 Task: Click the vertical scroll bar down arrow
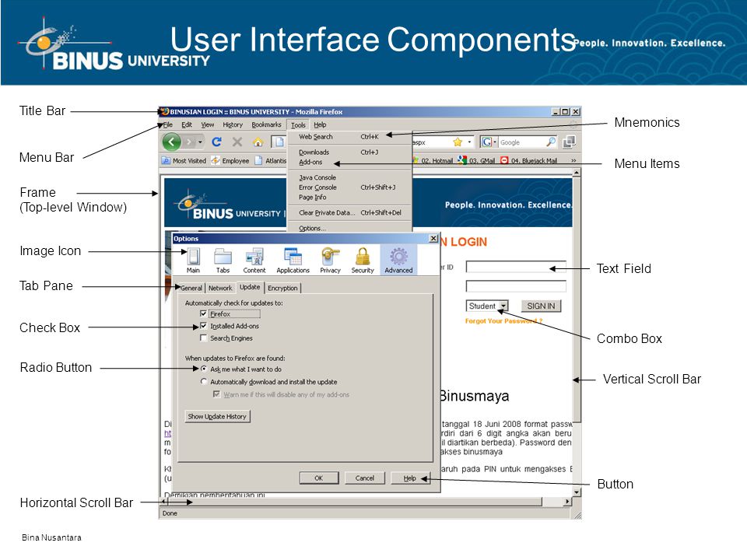tap(577, 492)
